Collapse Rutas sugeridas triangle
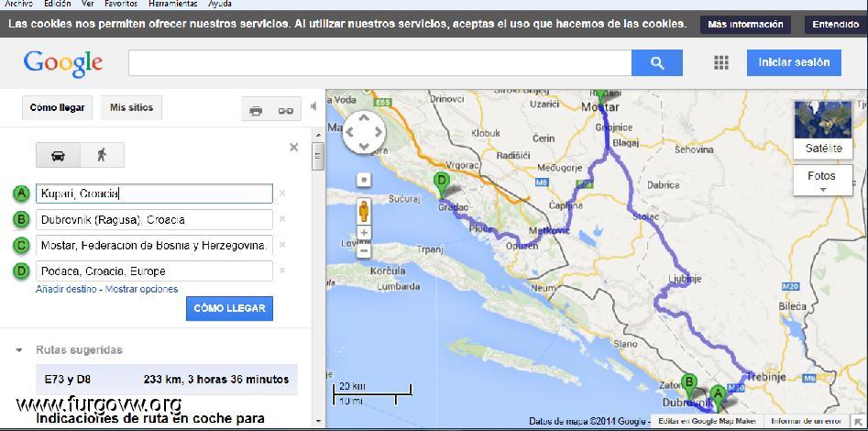Viewport: 868px width, 431px height. tap(19, 350)
